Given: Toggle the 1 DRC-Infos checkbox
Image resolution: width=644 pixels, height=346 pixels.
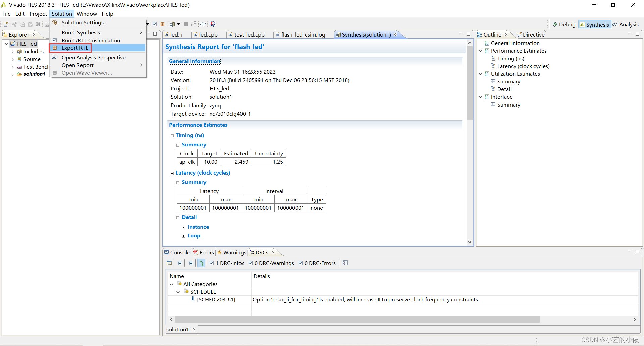Looking at the screenshot, I should (212, 263).
